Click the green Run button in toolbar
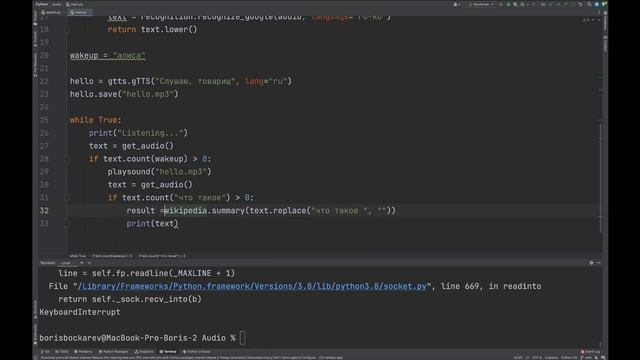 coord(501,4)
